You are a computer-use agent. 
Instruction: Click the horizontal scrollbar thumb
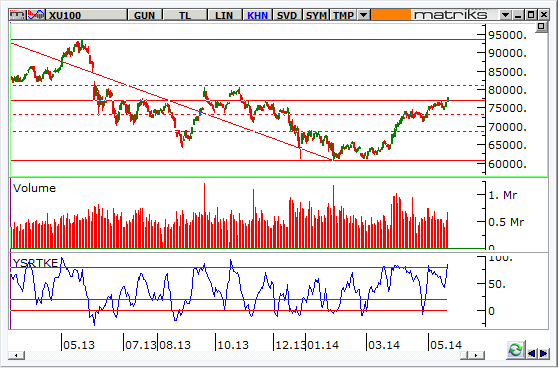[x=464, y=355]
